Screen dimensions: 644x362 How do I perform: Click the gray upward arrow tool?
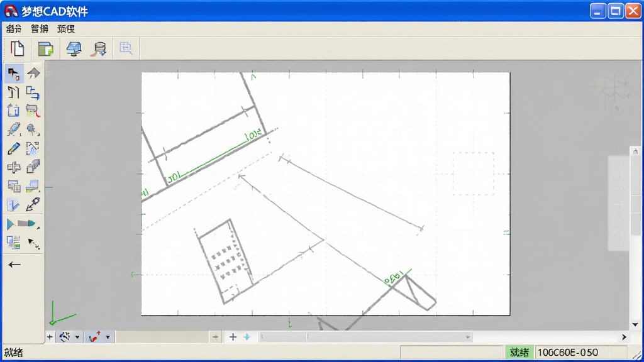(x=33, y=73)
